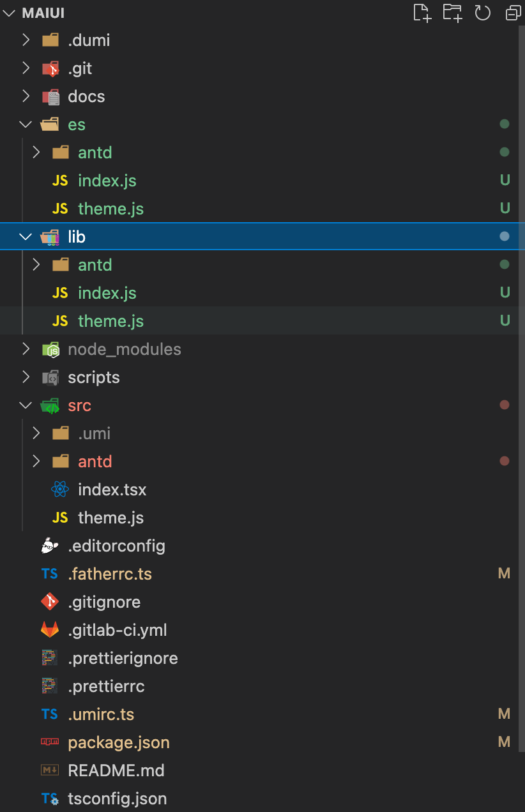This screenshot has height=812, width=525.
Task: Collapse the MAIUI workspace root
Action: coord(9,12)
